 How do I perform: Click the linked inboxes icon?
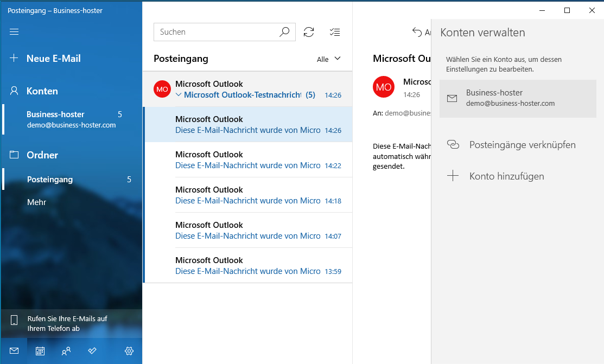tap(453, 144)
